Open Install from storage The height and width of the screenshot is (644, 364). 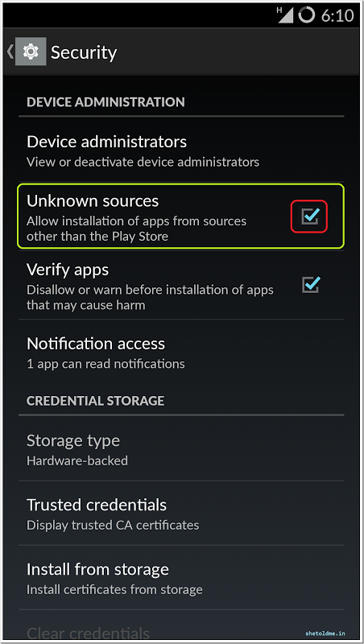point(181,578)
